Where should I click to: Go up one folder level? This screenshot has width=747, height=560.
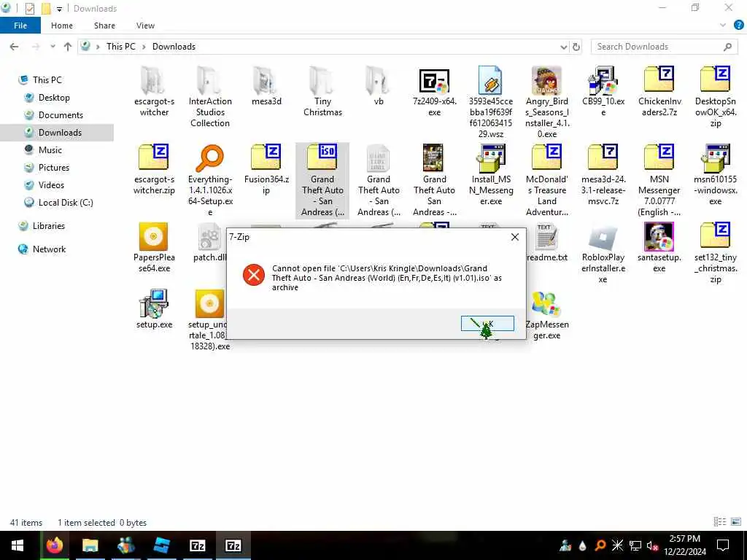point(68,47)
